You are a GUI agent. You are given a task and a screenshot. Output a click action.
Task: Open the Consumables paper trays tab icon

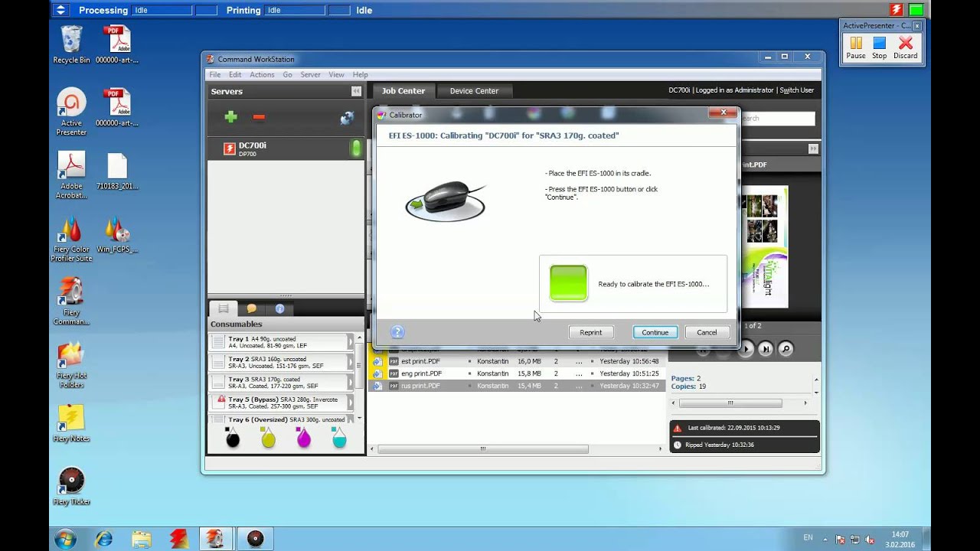tap(224, 308)
